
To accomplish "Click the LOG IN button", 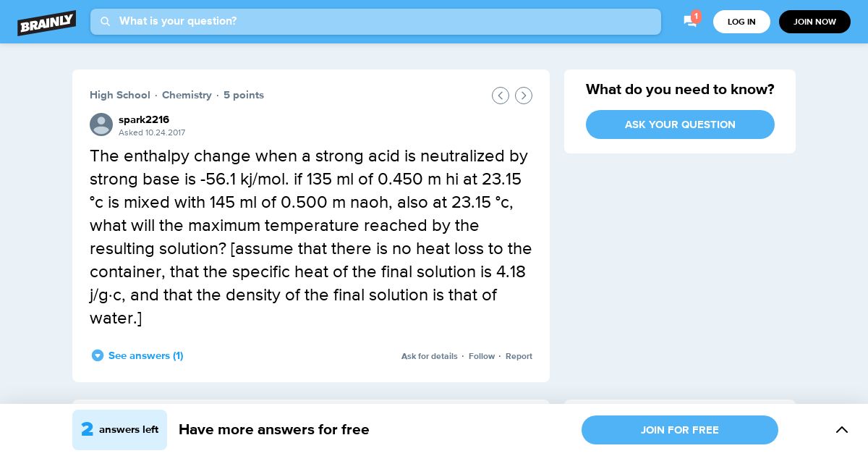I will pos(741,22).
